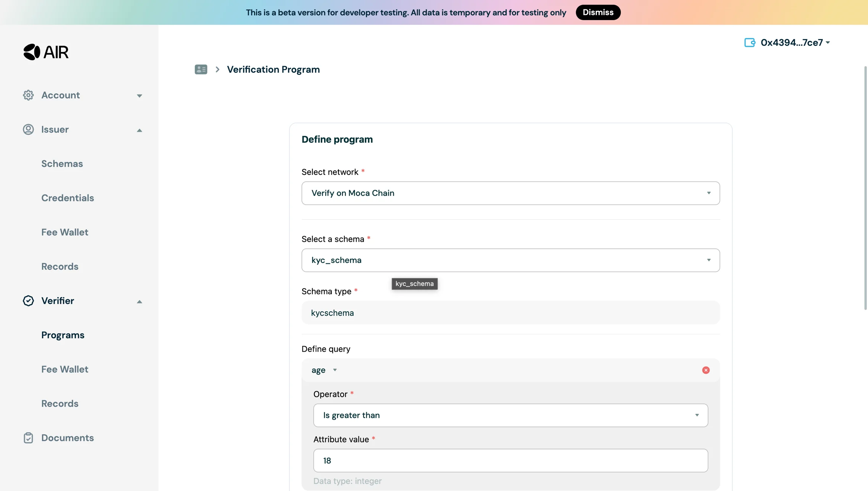Open Records under Verifier
The image size is (868, 491).
point(60,404)
